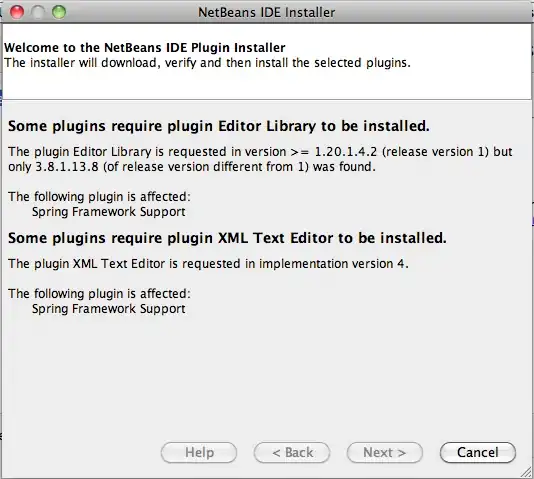Select the Editor Library requirement heading
The width and height of the screenshot is (534, 479).
pos(219,126)
